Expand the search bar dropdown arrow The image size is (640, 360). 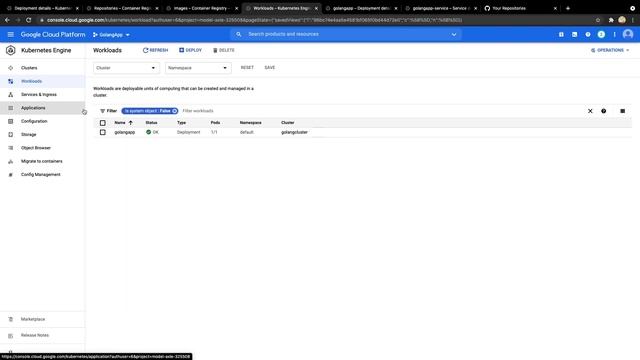454,35
